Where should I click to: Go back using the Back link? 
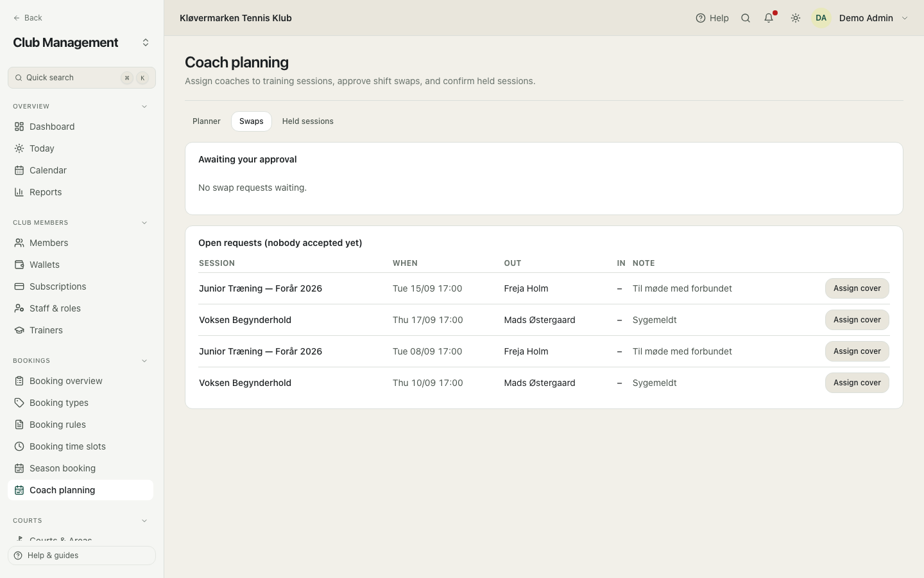[x=28, y=18]
